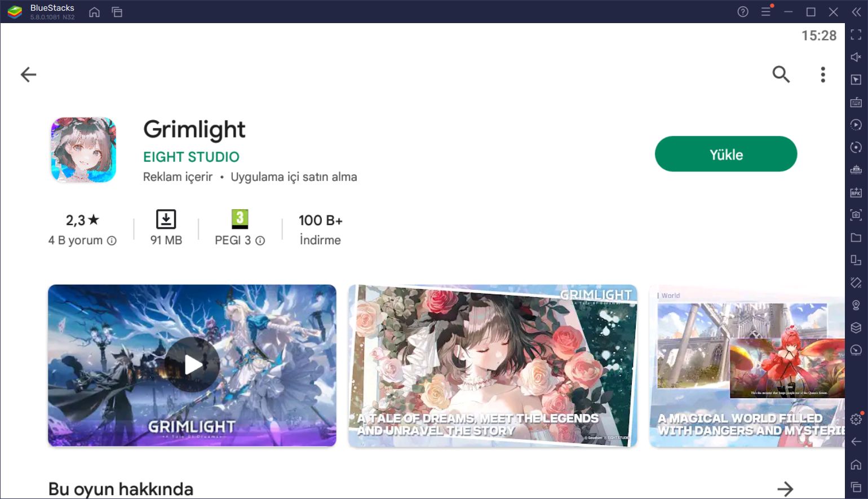Click the sidebar Android back arrow

click(856, 441)
